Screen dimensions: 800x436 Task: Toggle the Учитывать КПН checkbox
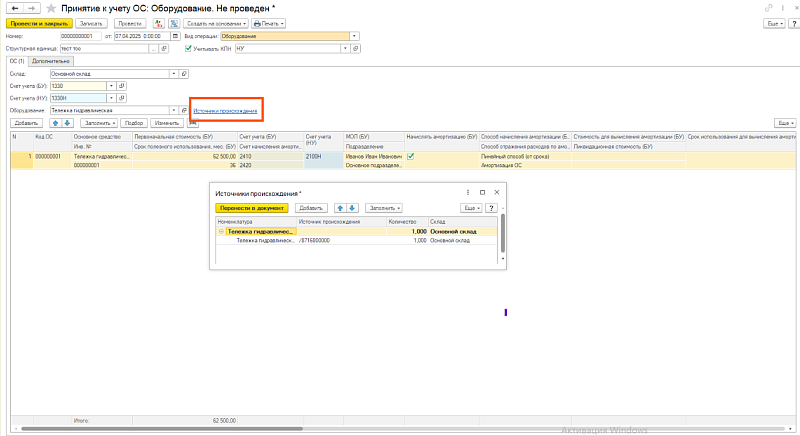189,47
